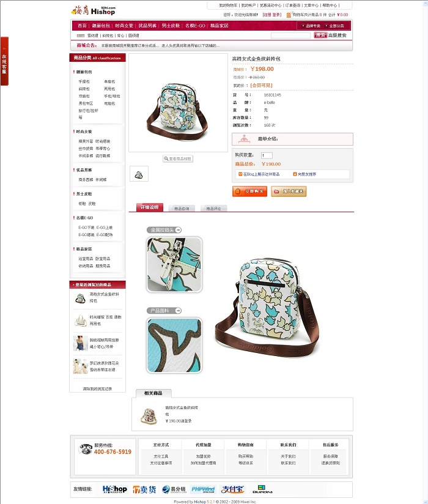Click the Hishop logo in the header
Image resolution: width=428 pixels, height=504 pixels.
93,10
